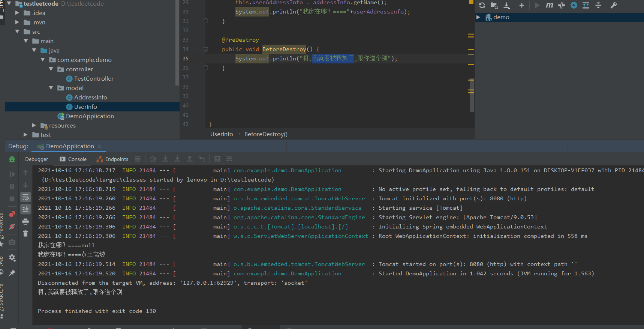Pin the debug tab
Viewport: 644px width, 329px height.
click(12, 273)
